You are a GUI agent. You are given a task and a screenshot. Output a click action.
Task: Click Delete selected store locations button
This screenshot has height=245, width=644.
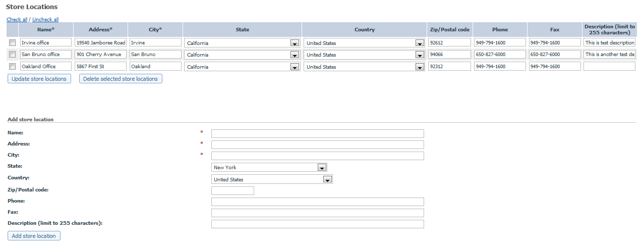(121, 79)
